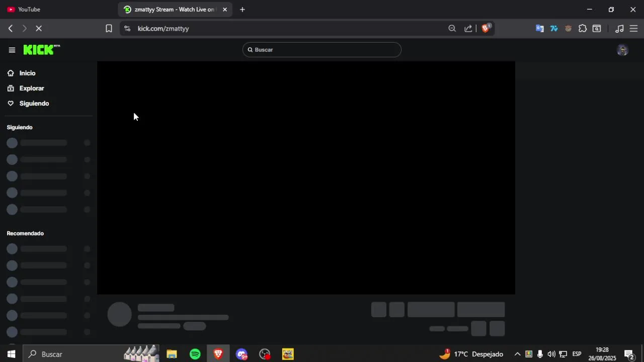Open Spotify from taskbar
644x362 pixels.
click(x=195, y=354)
